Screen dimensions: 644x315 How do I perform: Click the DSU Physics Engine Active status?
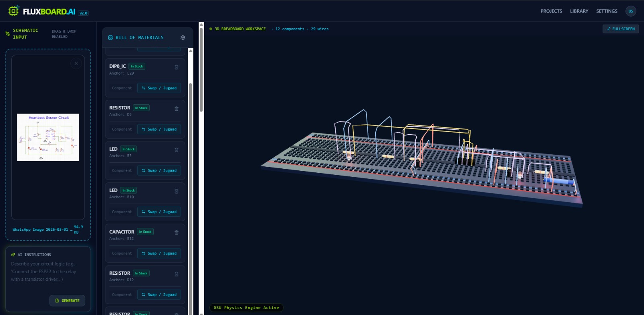[x=246, y=308]
